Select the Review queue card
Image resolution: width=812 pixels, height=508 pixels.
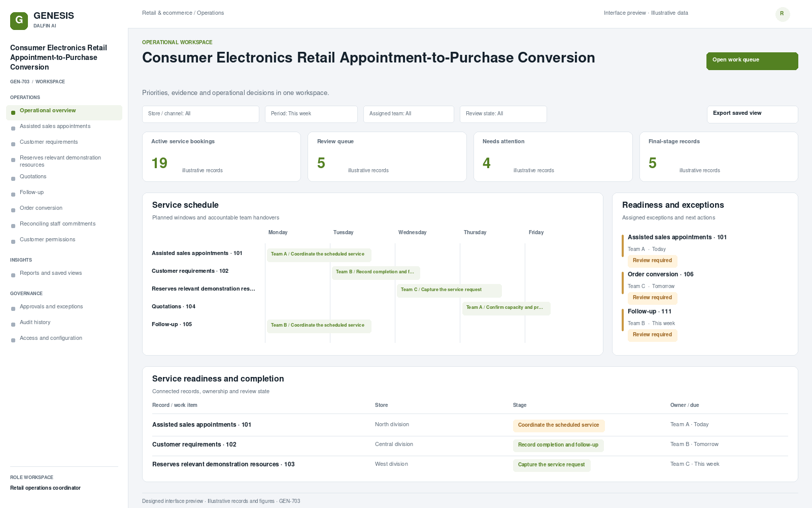click(387, 156)
